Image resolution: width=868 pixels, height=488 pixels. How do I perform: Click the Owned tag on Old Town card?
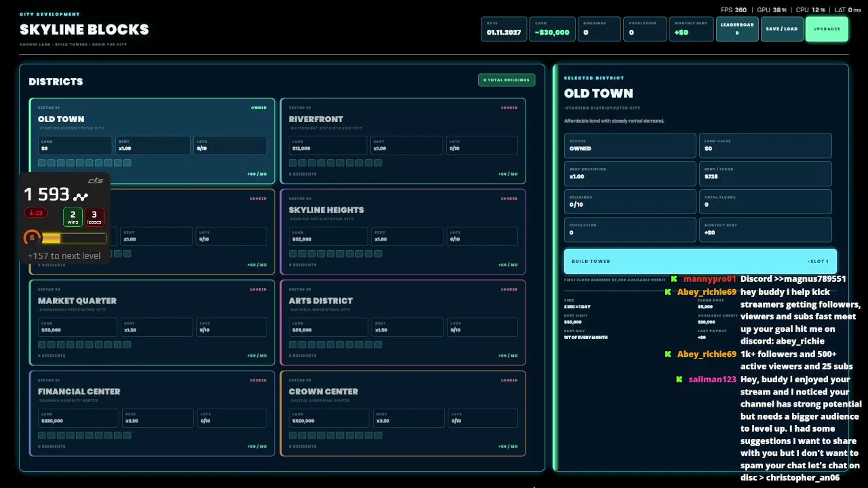(259, 108)
